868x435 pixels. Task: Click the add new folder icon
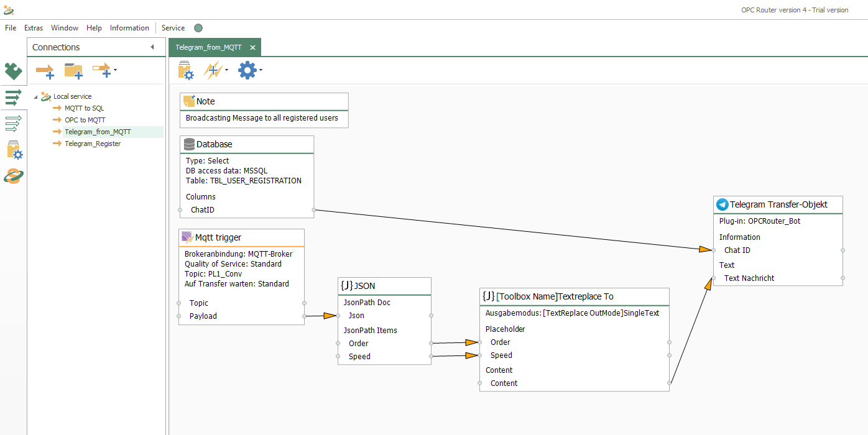(x=73, y=71)
